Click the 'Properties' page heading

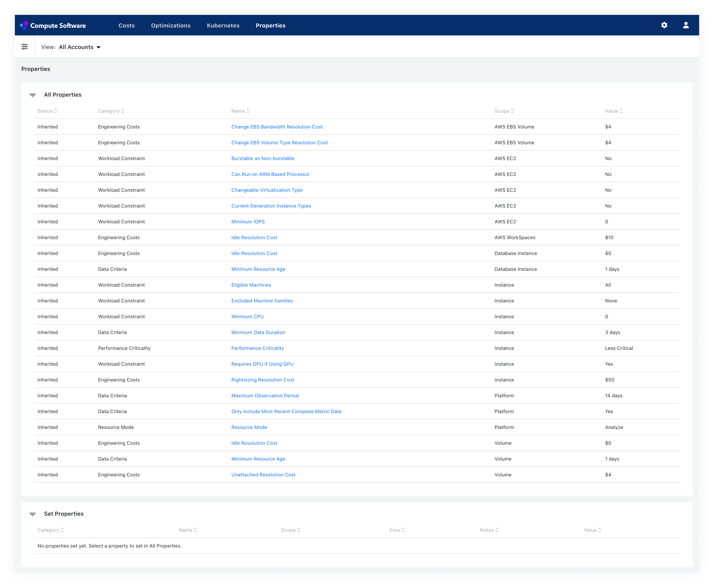point(36,69)
